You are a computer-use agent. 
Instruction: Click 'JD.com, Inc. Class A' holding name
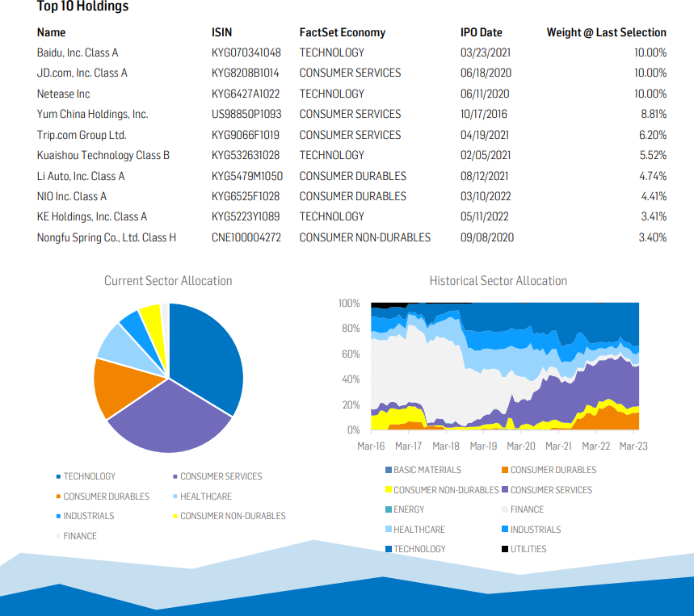coord(82,73)
